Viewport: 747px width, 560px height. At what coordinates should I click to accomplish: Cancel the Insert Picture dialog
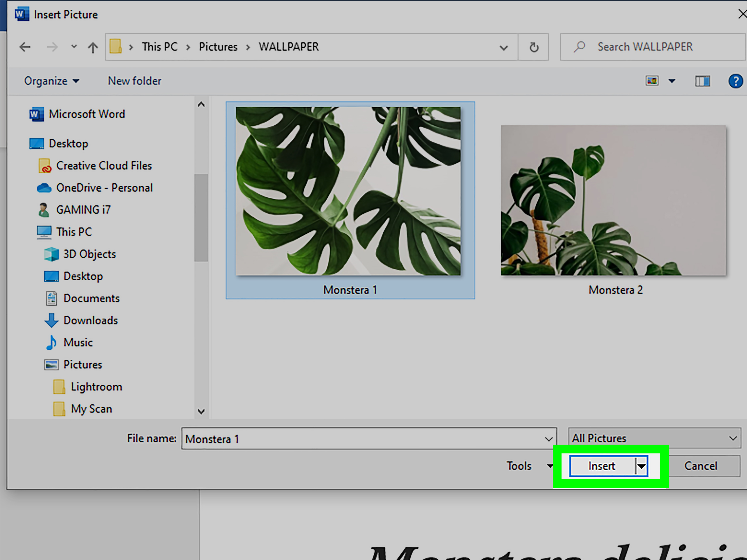(x=701, y=466)
